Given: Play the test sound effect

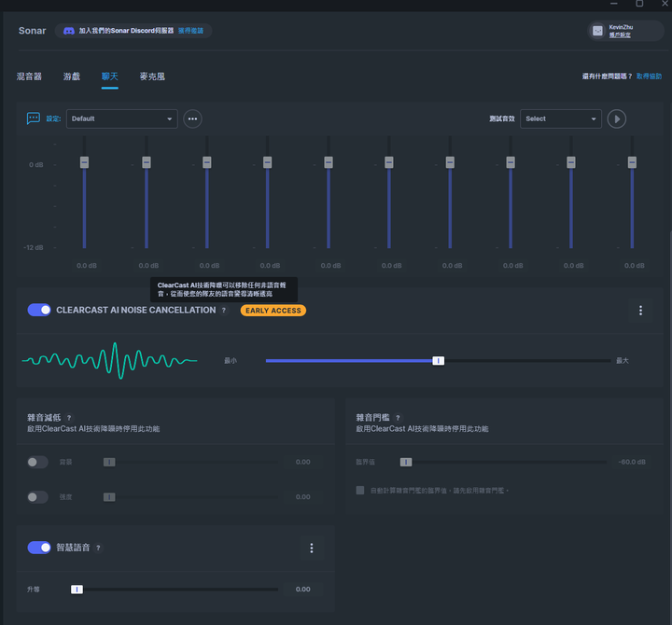Looking at the screenshot, I should tap(617, 118).
